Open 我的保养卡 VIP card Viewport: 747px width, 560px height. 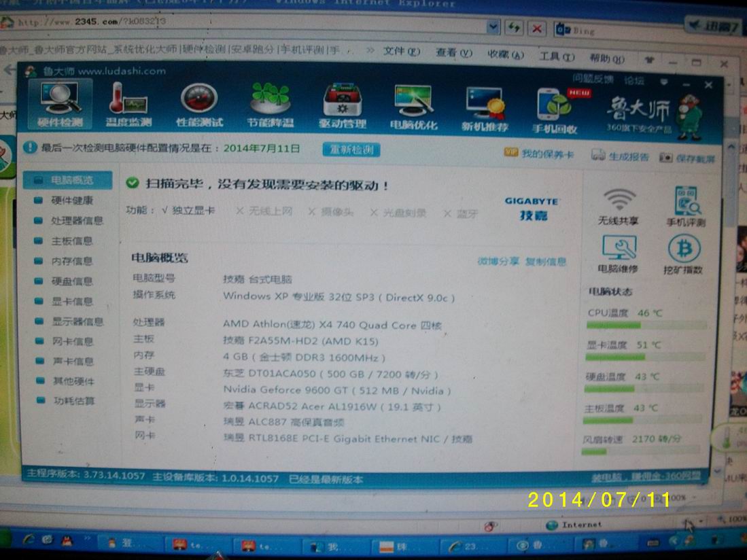(539, 154)
